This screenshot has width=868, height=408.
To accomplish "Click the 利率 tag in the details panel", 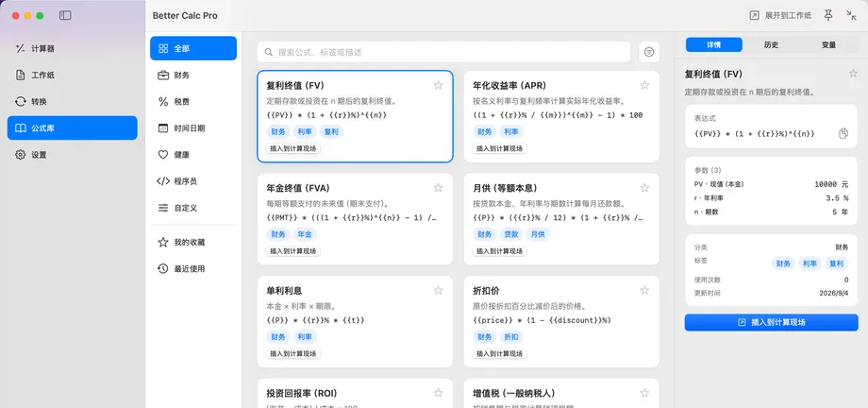I will (x=810, y=263).
